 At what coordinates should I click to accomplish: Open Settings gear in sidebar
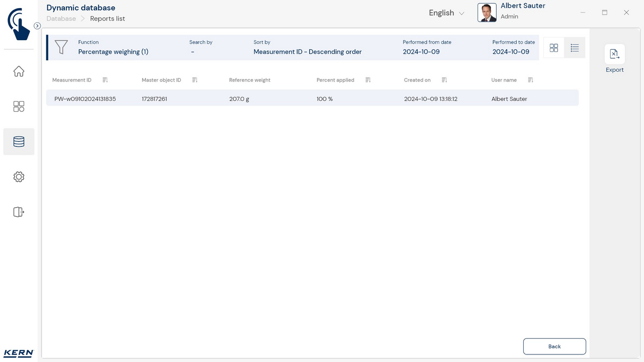[19, 177]
